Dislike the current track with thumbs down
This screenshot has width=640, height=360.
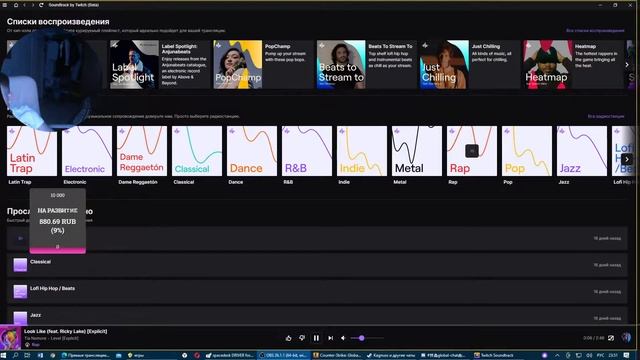point(302,338)
